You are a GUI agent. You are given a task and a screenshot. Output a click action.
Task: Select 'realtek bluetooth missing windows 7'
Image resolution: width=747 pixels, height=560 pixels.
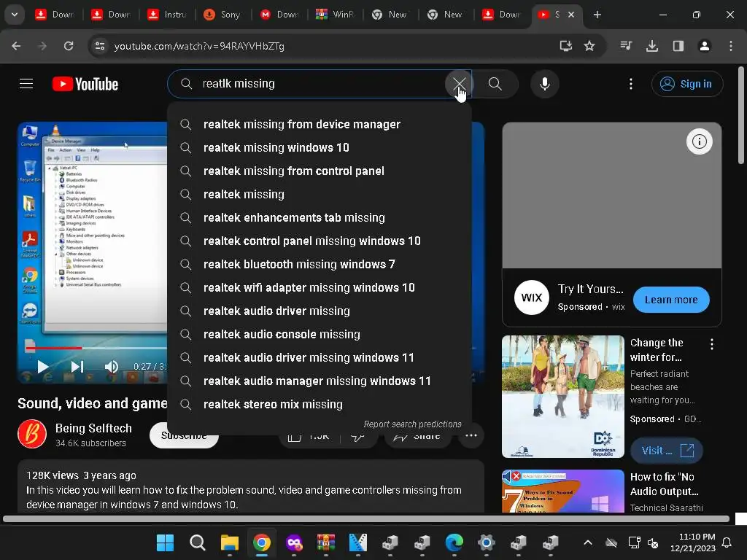pos(320,264)
